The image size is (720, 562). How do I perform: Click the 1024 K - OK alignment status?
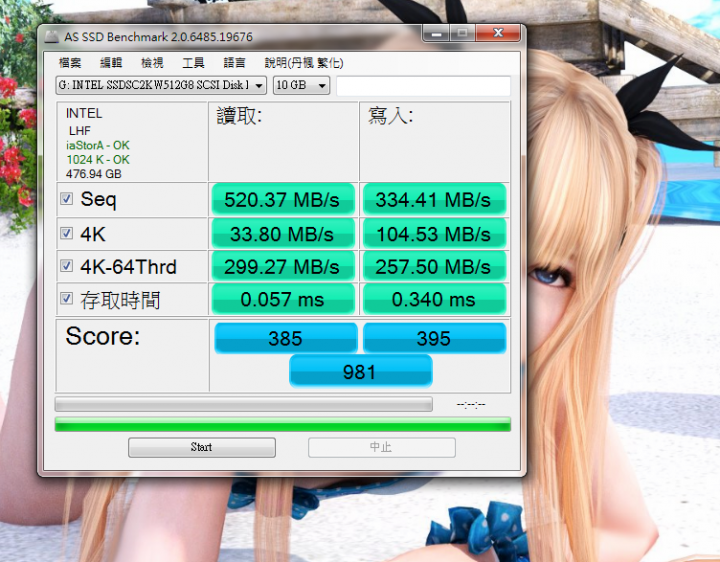pos(98,160)
